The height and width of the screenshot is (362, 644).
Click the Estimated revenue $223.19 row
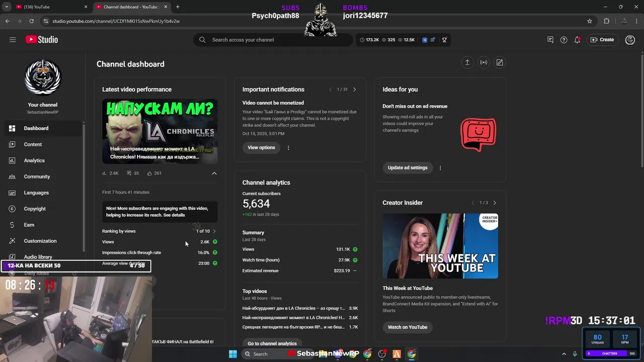pyautogui.click(x=300, y=270)
